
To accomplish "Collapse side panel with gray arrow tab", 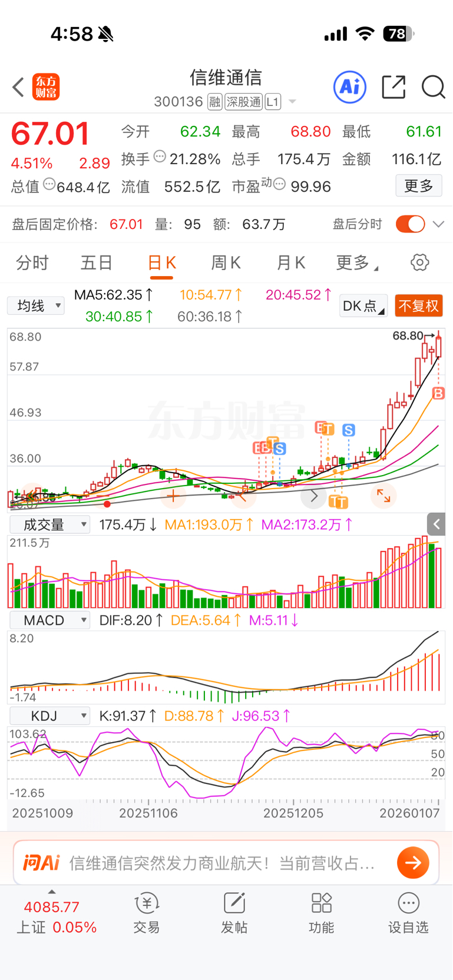I will coord(436,524).
